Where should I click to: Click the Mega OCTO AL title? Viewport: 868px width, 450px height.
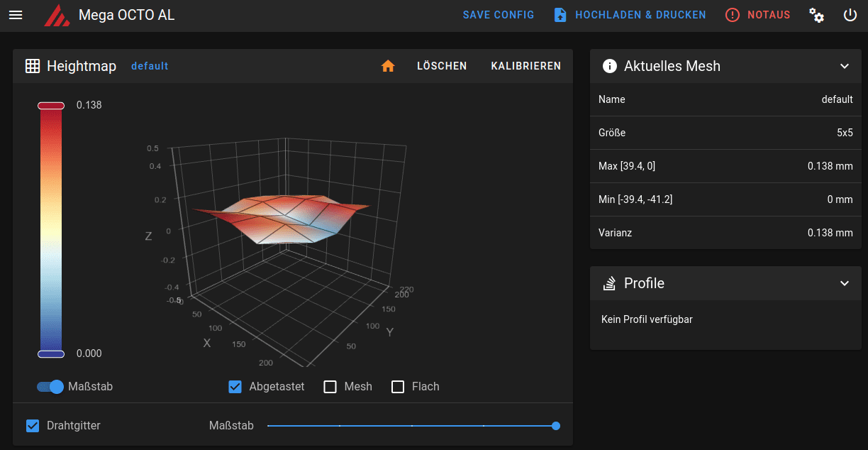126,15
